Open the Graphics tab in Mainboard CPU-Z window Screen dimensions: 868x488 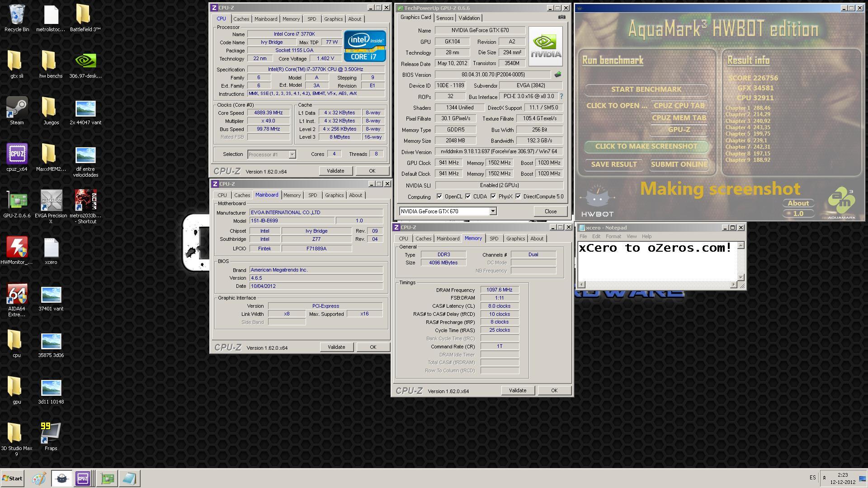click(334, 195)
